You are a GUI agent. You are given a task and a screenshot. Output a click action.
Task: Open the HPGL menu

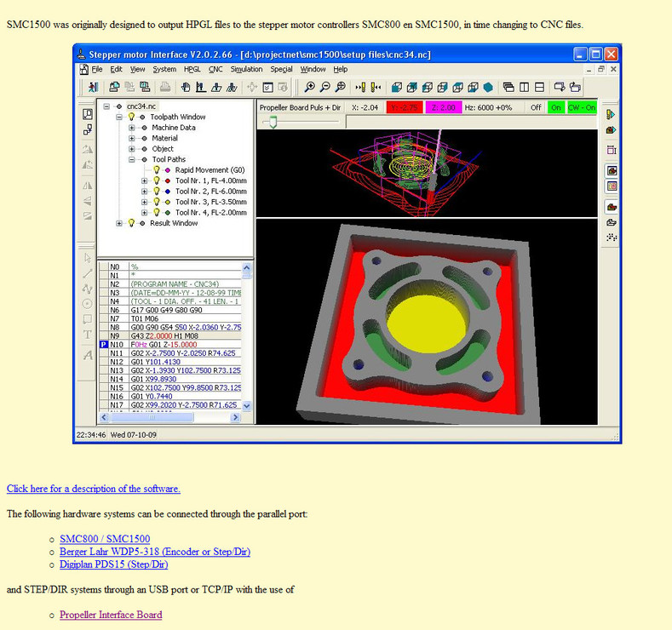[x=192, y=69]
